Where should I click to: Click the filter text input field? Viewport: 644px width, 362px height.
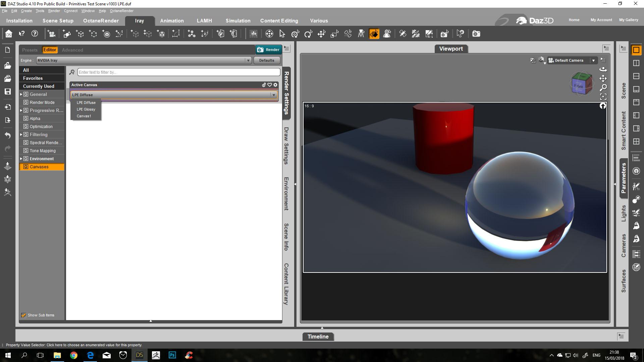(x=178, y=72)
